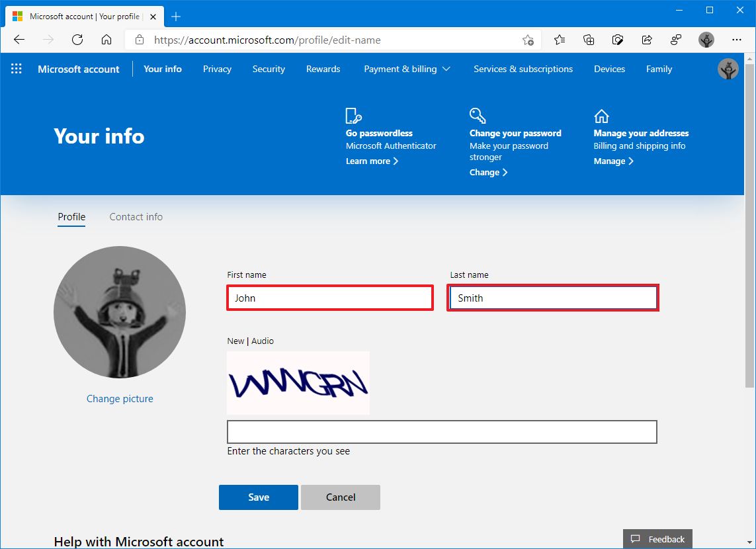This screenshot has width=756, height=549.
Task: Open the Microsoft apps launcher grid
Action: coord(17,69)
